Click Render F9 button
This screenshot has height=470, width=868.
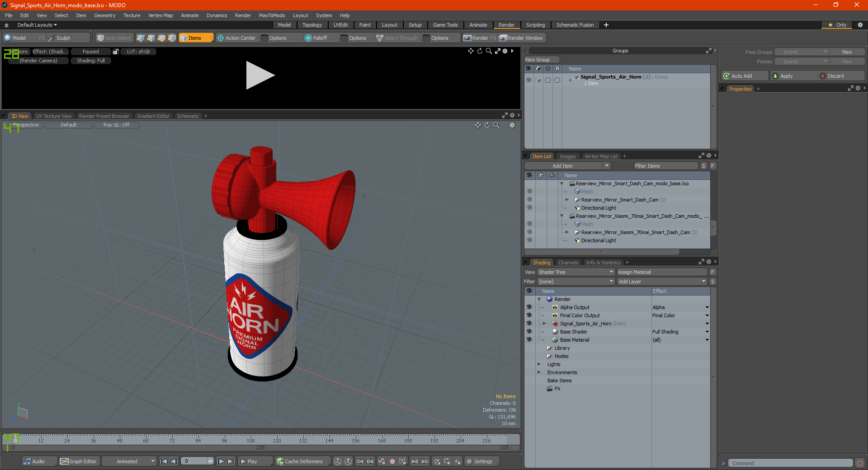point(479,38)
